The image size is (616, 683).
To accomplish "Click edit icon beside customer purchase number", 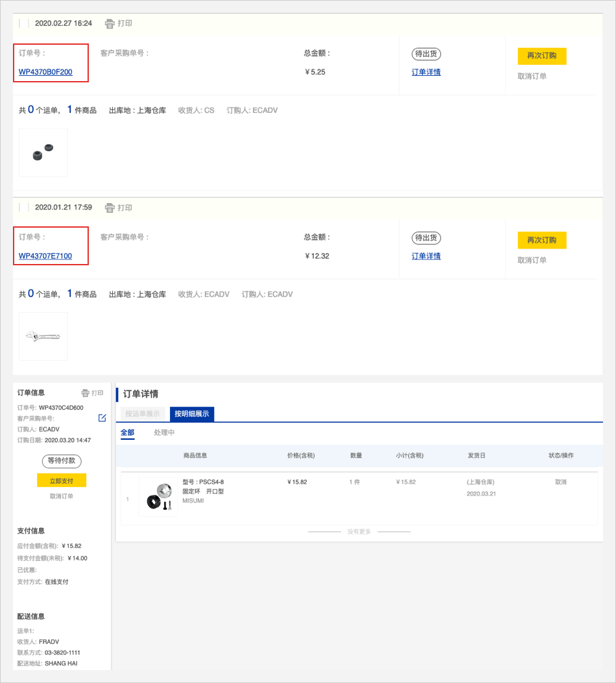I will [102, 418].
